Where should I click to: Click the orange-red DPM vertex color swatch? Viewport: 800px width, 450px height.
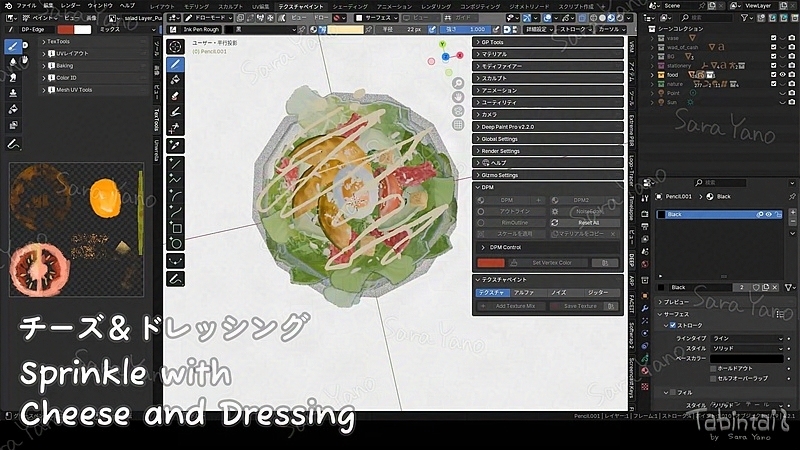pyautogui.click(x=491, y=263)
